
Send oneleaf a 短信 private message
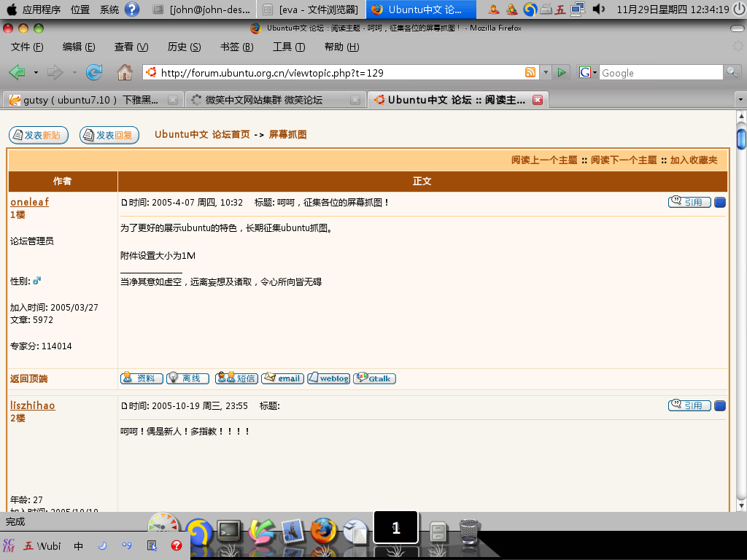tap(236, 378)
